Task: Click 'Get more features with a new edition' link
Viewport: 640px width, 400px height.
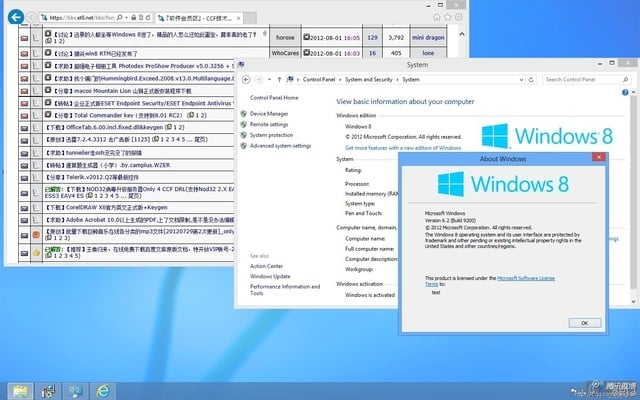Action: 403,148
